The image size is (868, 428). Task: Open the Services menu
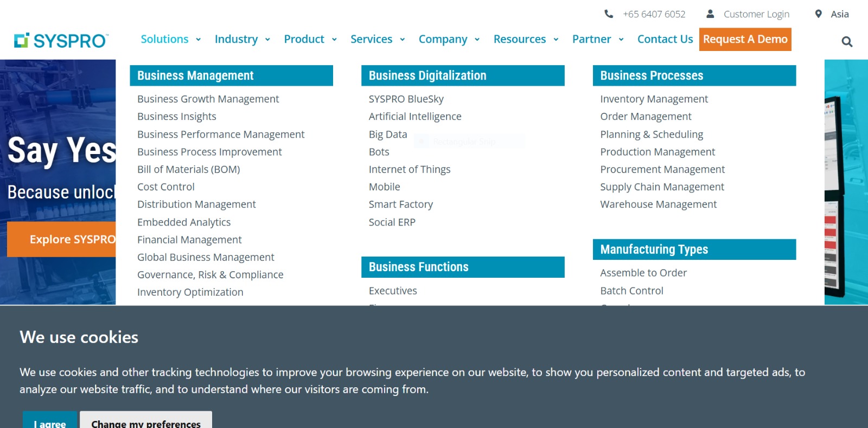(x=372, y=39)
